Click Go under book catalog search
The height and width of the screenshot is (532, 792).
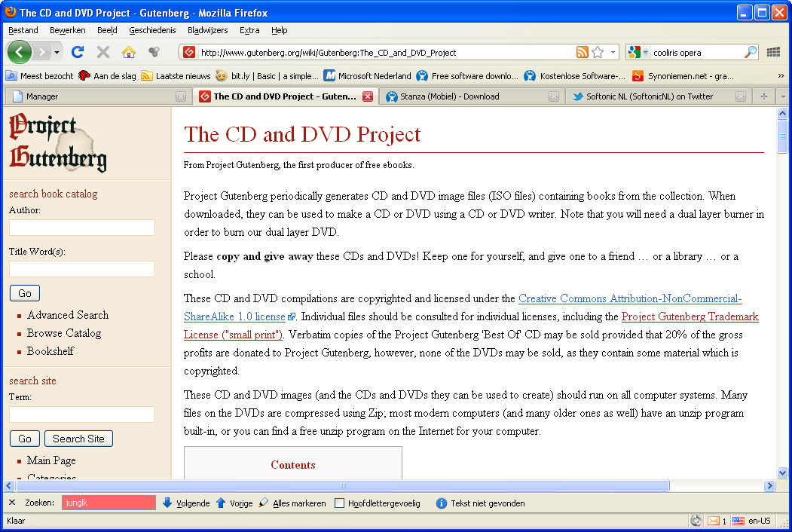tap(25, 293)
